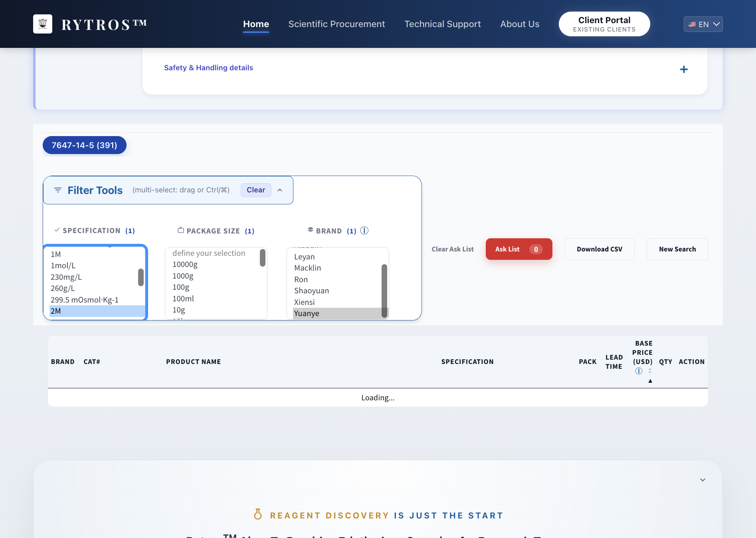Open the Ask List button

(519, 249)
